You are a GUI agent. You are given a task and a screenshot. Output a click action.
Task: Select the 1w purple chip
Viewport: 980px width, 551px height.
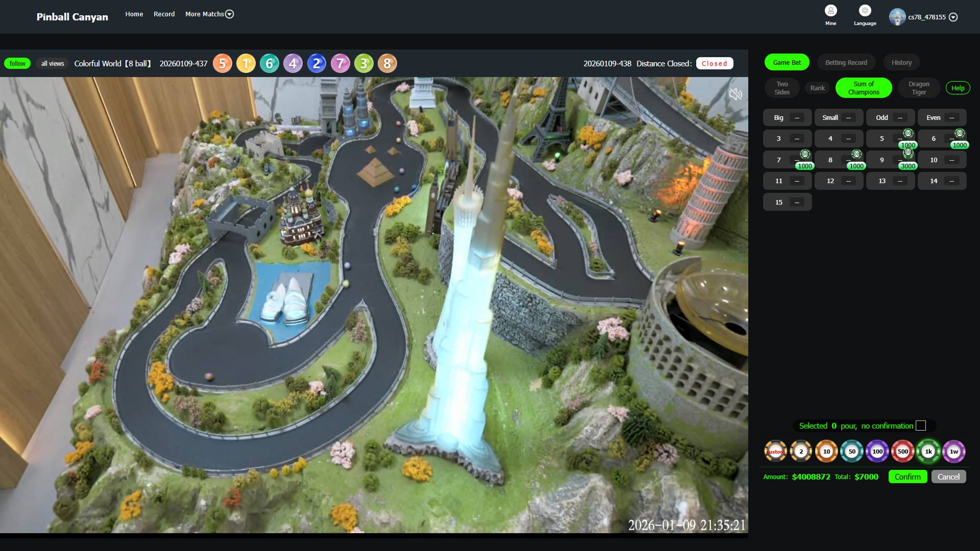[x=953, y=452]
